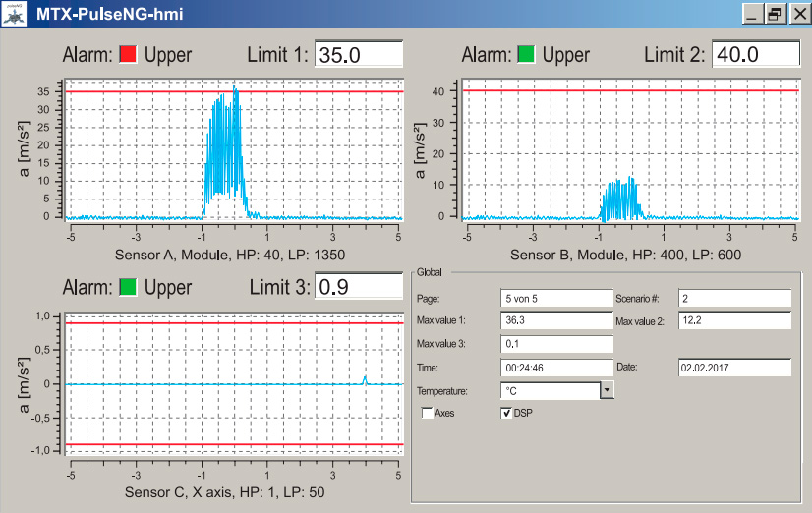Click the small spike in Sensor C chart
This screenshot has height=513, width=812.
coord(365,377)
